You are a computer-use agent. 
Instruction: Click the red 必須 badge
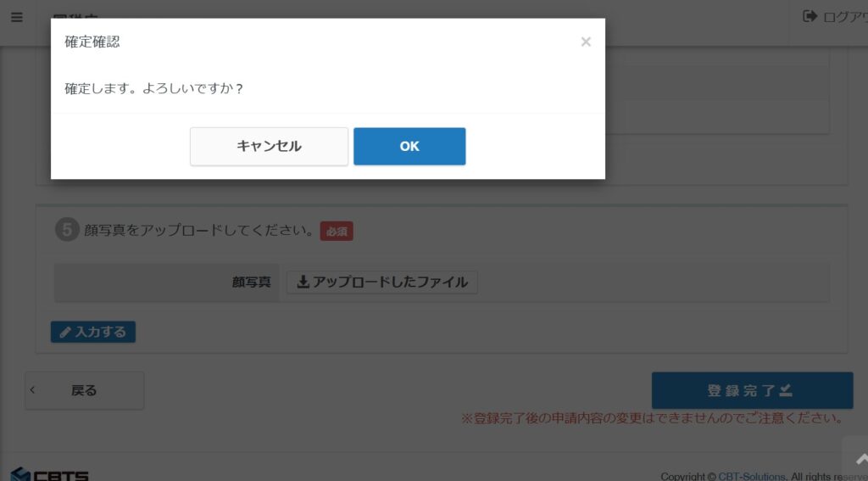coord(337,231)
